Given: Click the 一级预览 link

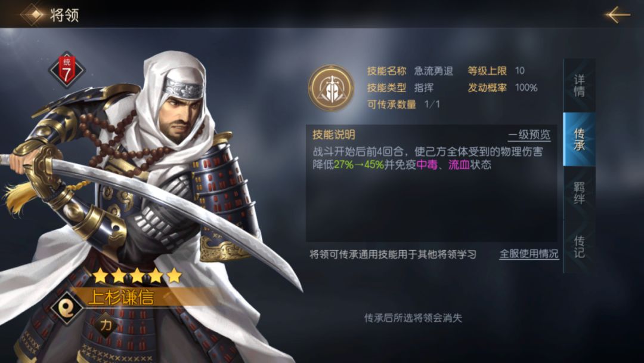Looking at the screenshot, I should click(x=529, y=135).
